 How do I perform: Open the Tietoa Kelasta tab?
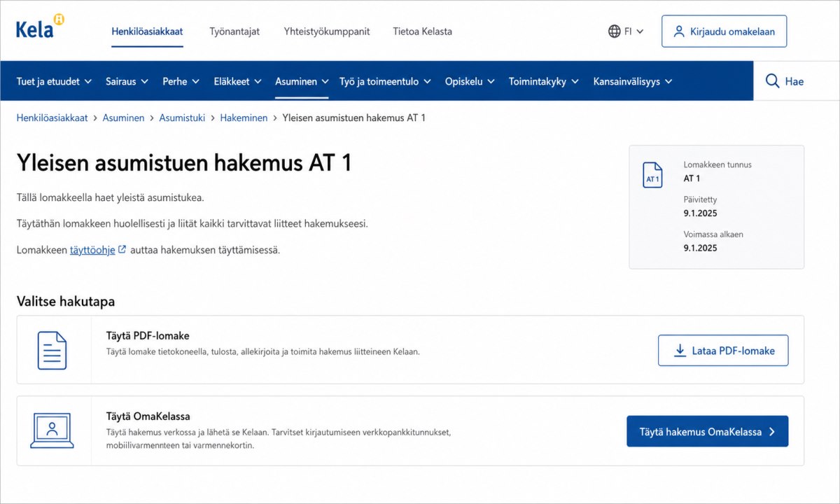(422, 31)
